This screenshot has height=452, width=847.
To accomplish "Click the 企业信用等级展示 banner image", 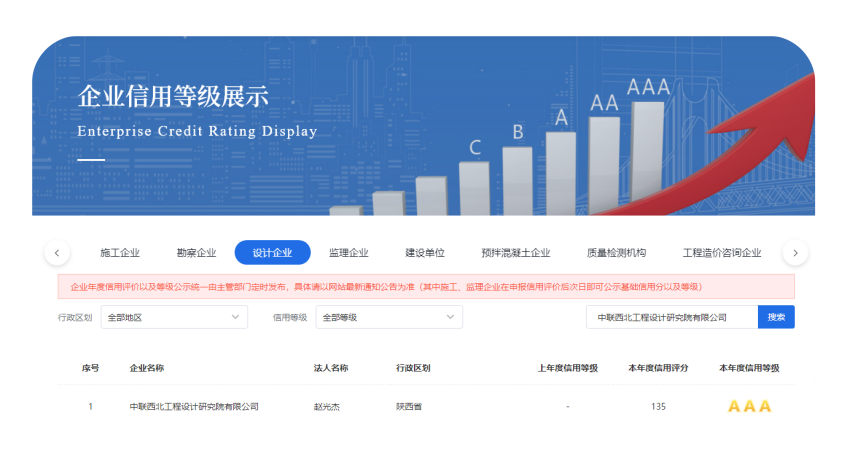I will [423, 125].
